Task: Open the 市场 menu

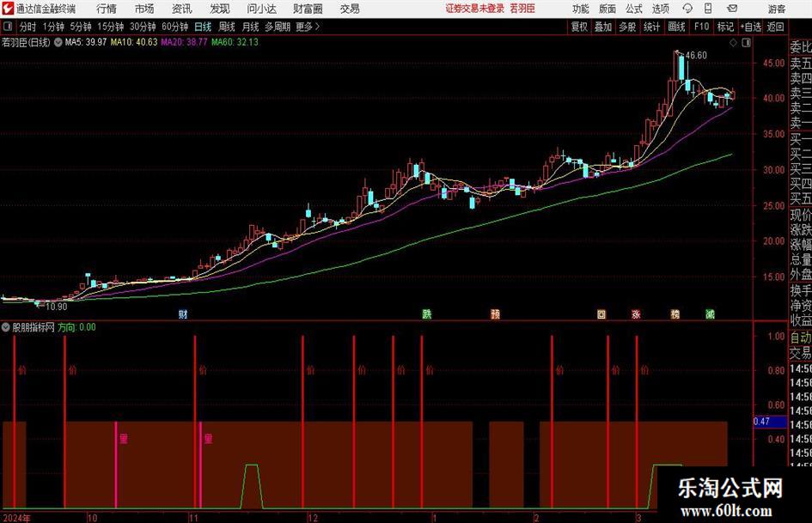Action: point(144,9)
